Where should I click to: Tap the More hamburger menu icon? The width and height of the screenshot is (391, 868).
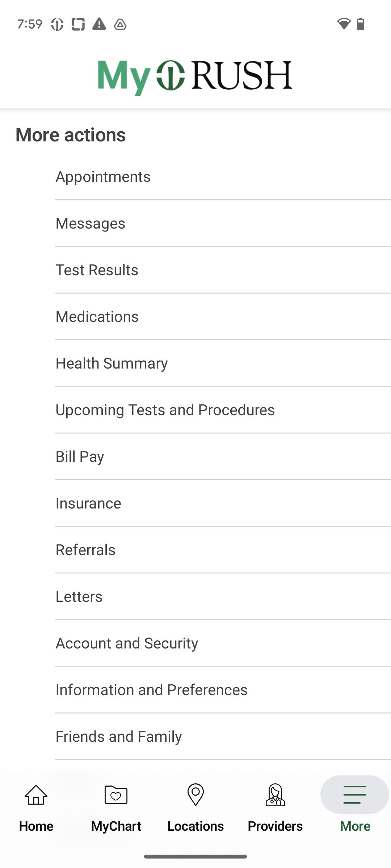(355, 795)
